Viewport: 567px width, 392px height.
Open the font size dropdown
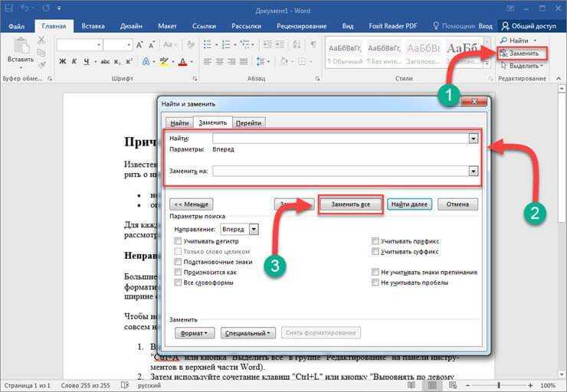tap(129, 45)
